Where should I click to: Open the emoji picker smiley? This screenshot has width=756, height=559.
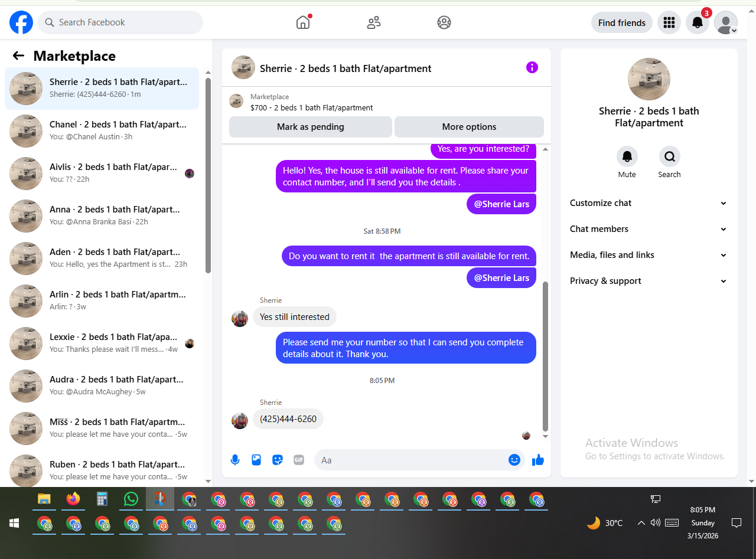[514, 460]
